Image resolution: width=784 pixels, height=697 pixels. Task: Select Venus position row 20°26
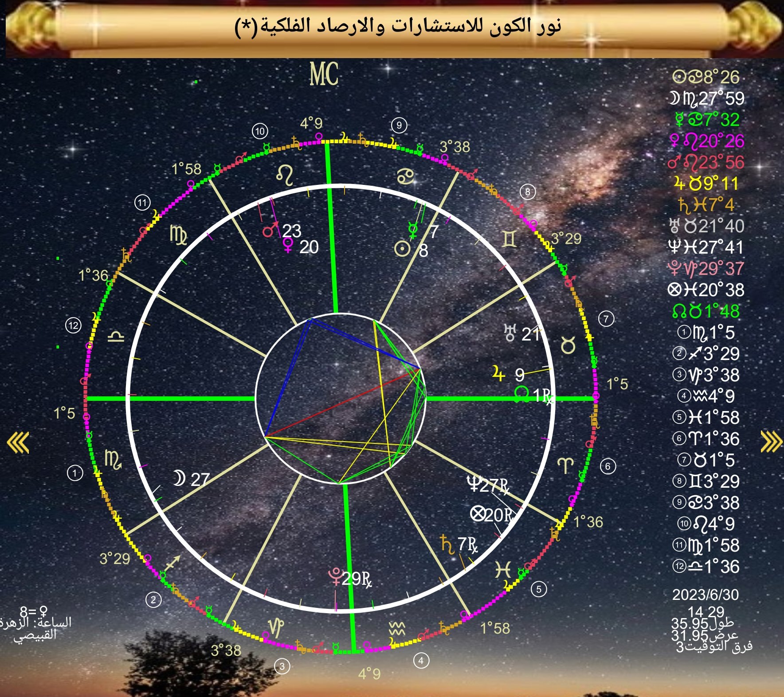tap(707, 141)
